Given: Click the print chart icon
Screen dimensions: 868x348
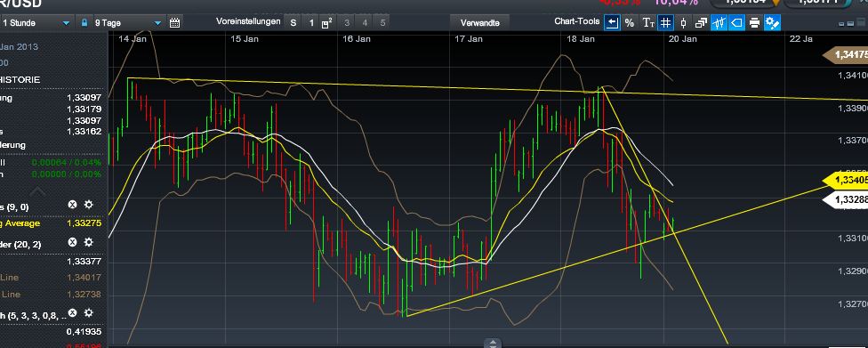Looking at the screenshot, I should (754, 23).
